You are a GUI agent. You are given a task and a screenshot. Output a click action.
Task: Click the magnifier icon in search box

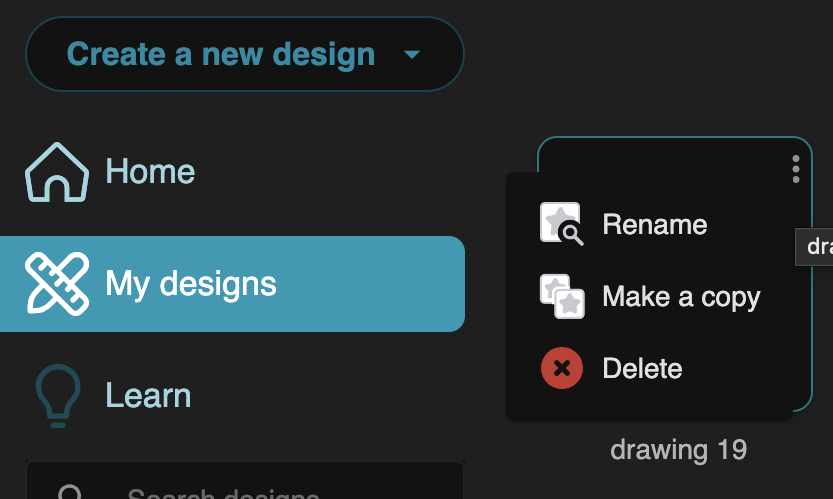[70, 493]
